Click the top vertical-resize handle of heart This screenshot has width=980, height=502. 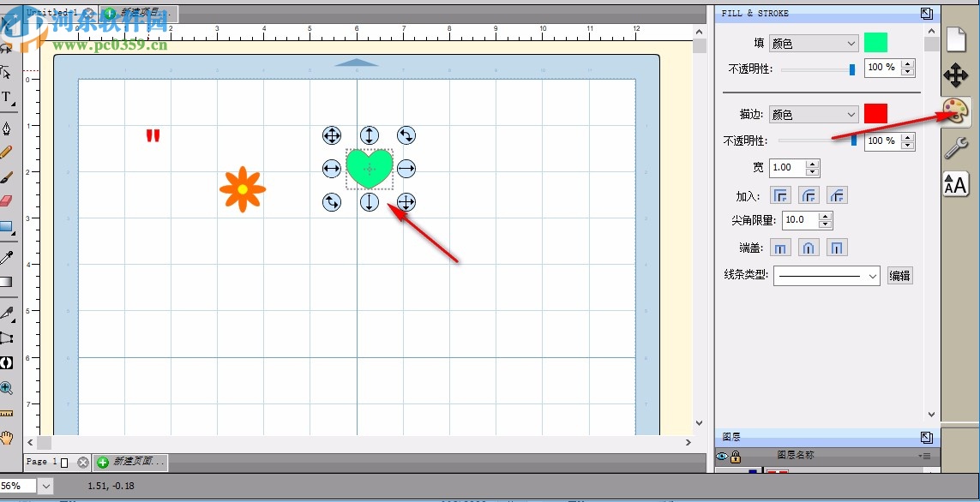(x=370, y=134)
